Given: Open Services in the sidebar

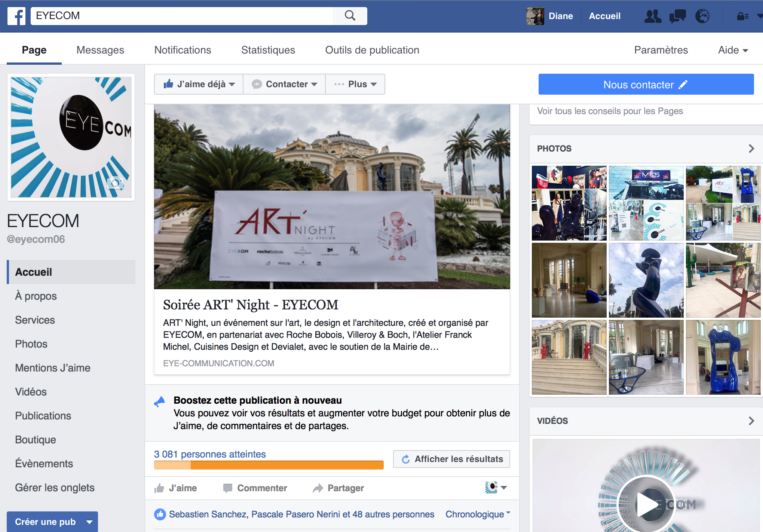Looking at the screenshot, I should pyautogui.click(x=35, y=320).
